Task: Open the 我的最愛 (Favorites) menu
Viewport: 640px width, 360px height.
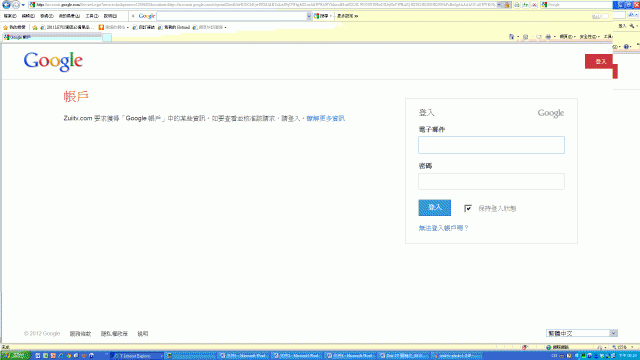Action: (x=69, y=16)
